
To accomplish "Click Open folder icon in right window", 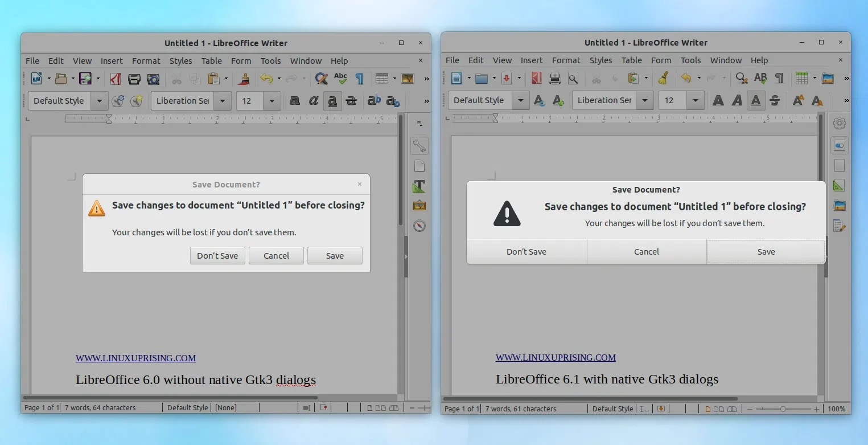I will tap(482, 78).
